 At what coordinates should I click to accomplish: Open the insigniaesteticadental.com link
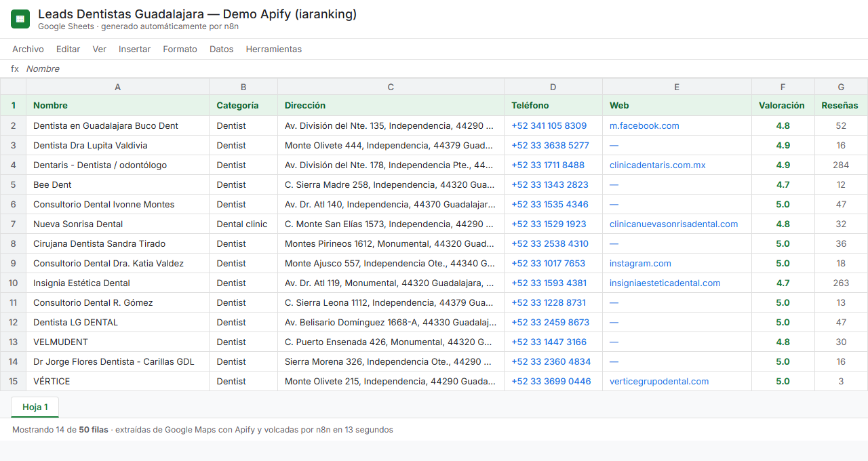coord(665,283)
